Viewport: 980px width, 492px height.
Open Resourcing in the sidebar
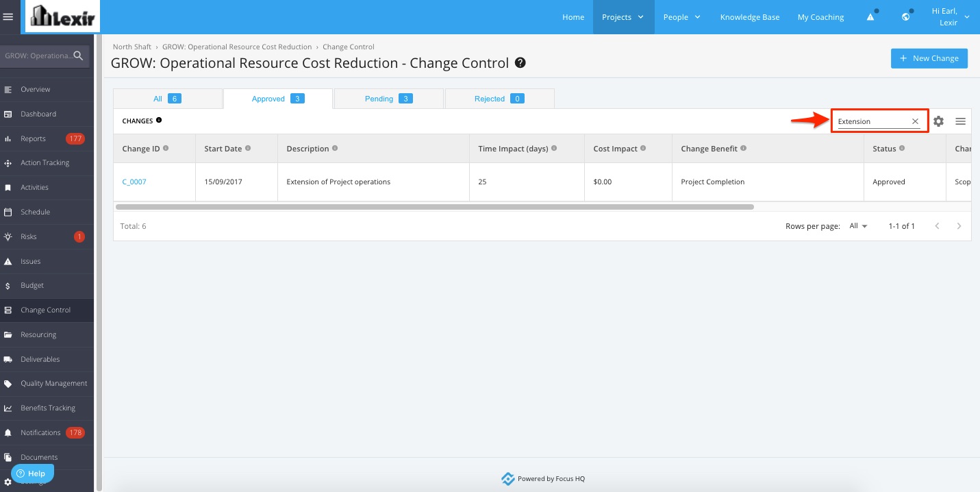(47, 334)
